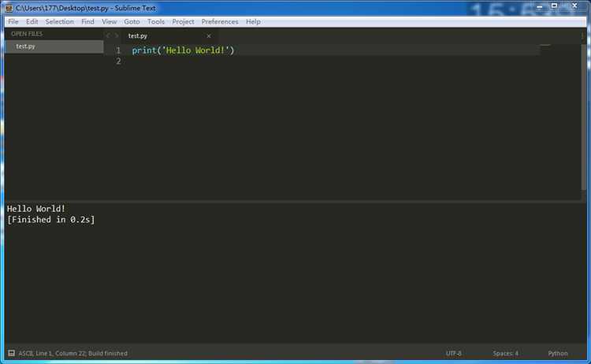Change indentation via Spaces: 4
Screen dimensions: 591x364
(505, 353)
